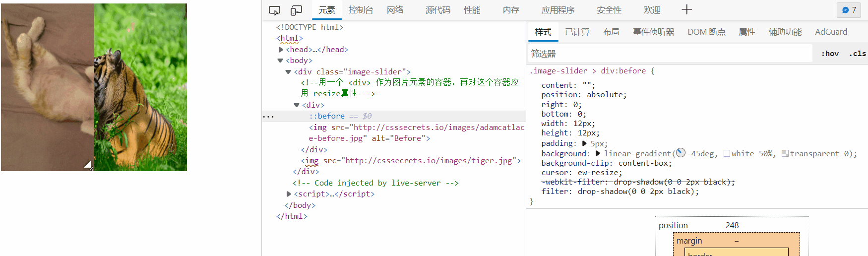868x256 pixels.
Task: Select the 'Code injected by live-server' comment
Action: [375, 183]
